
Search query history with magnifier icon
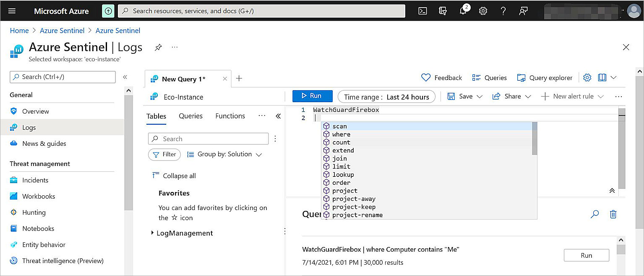click(594, 214)
